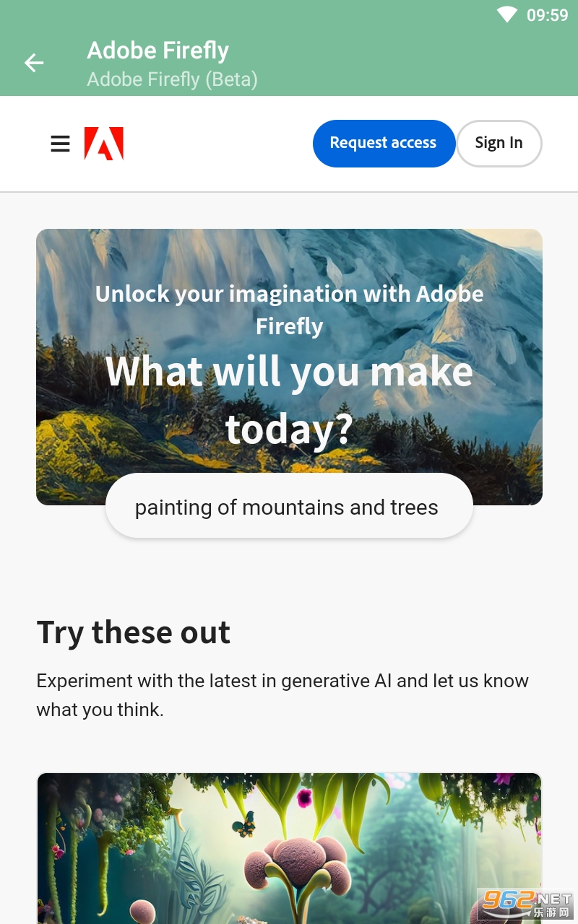This screenshot has height=924, width=578.
Task: Tap the 'What will you make today?' headline
Action: 289,399
